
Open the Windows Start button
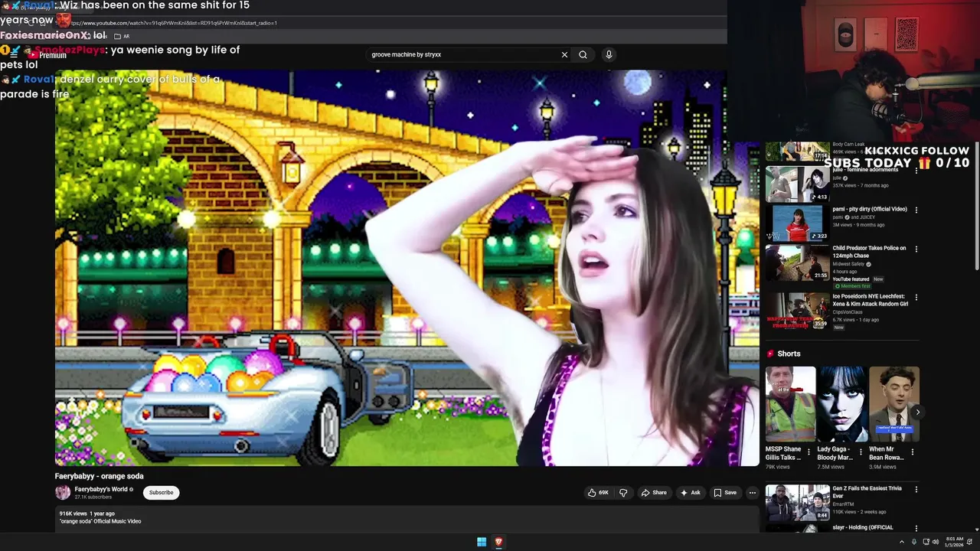(x=482, y=542)
